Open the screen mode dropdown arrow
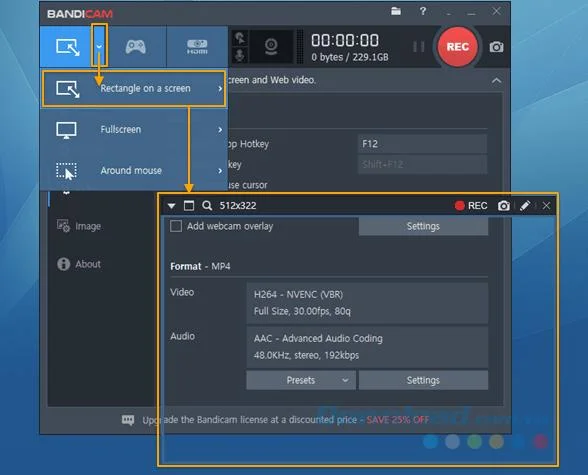Image resolution: width=588 pixels, height=475 pixels. [x=99, y=46]
